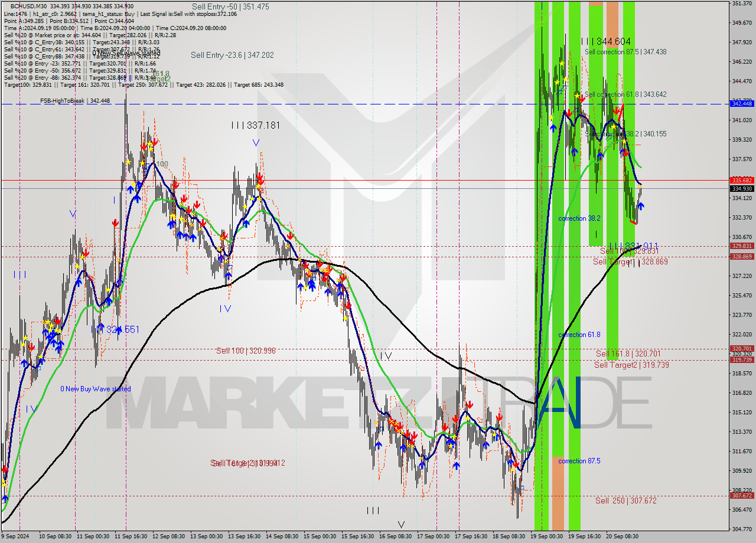This screenshot has height=543, width=756.
Task: Select the 329.831 red price tag
Action: tap(742, 246)
